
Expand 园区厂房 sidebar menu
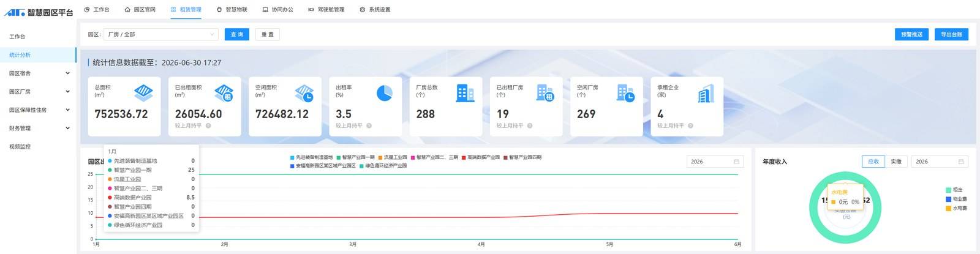(38, 91)
